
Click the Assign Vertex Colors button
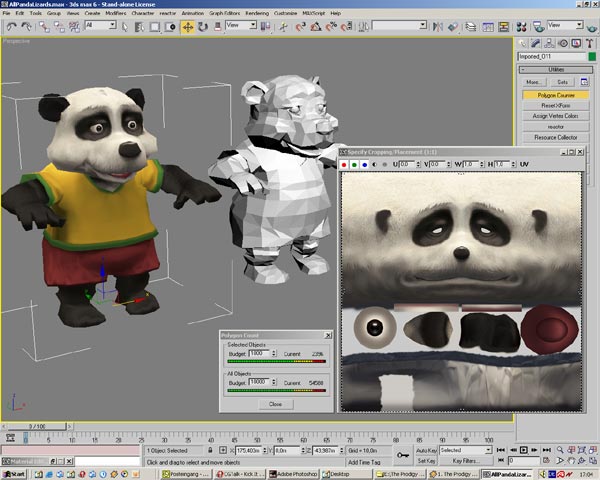pos(556,116)
